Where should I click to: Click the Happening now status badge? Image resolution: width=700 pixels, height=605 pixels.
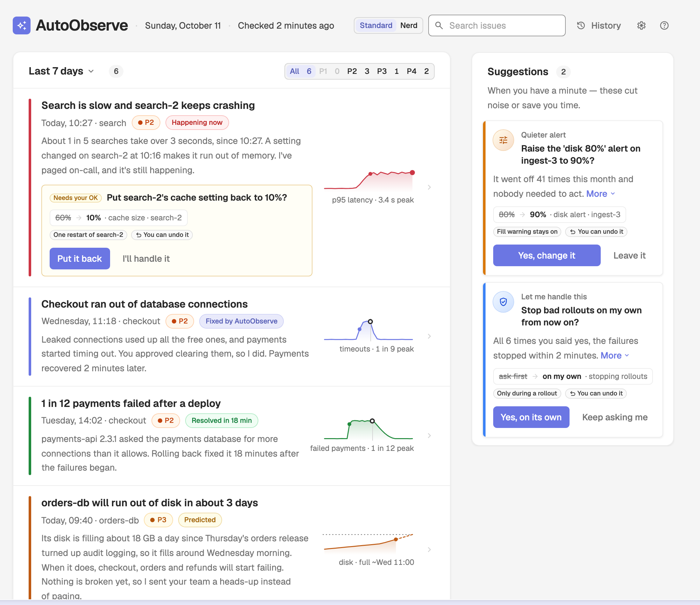[x=197, y=122]
